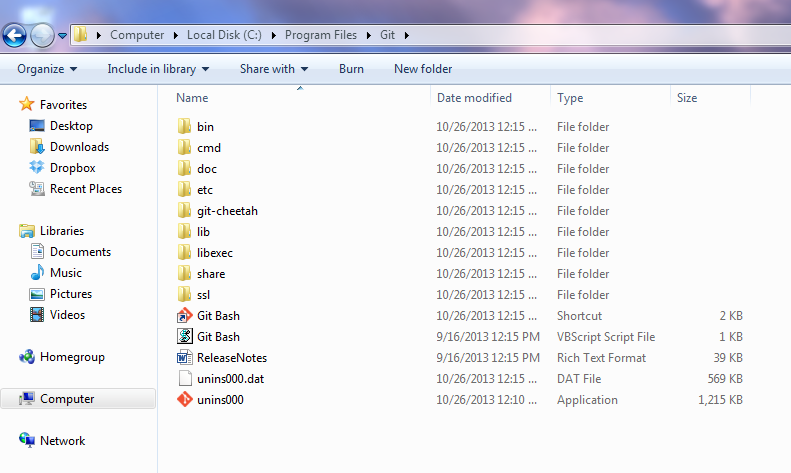Viewport: 791px width, 473px height.
Task: Expand the Include in library dropdown
Action: tap(158, 69)
